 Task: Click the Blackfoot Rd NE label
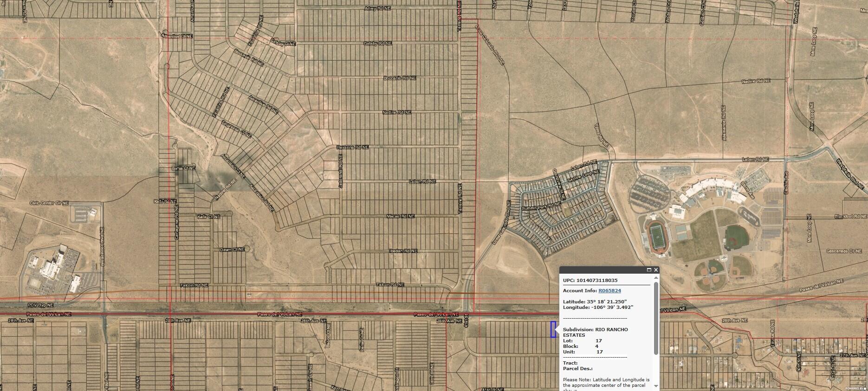pos(850,217)
